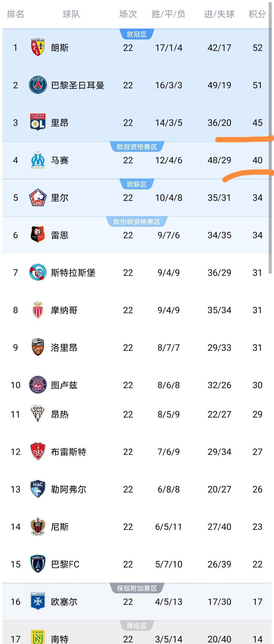274x644 pixels.
Task: Tap the Paris Saint-Germain logo
Action: click(38, 85)
